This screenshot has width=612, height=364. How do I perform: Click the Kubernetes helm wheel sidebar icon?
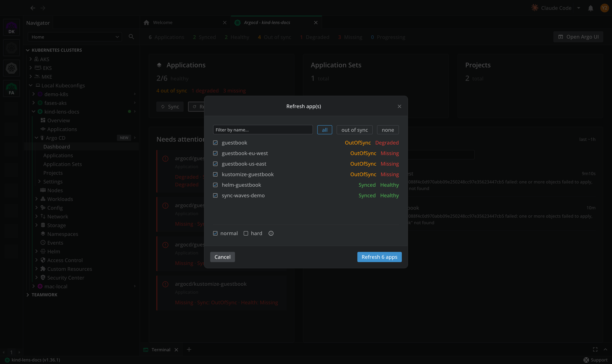[x=11, y=68]
